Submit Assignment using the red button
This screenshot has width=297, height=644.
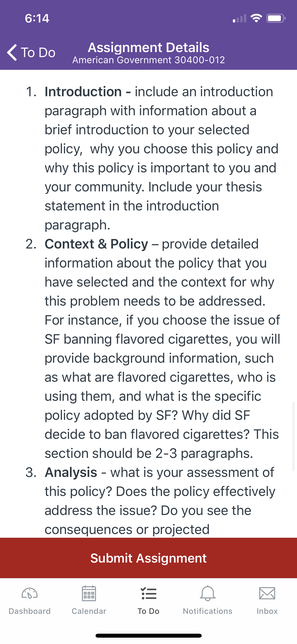(148, 558)
